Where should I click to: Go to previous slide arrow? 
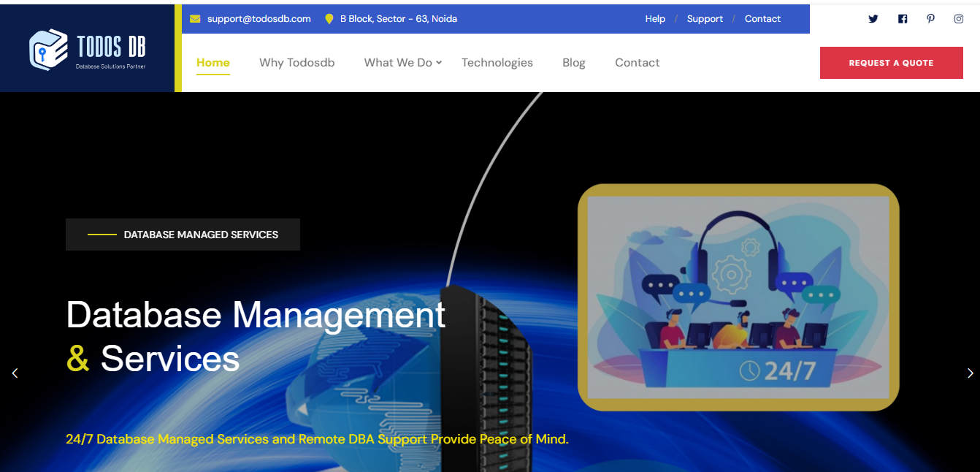click(x=15, y=373)
